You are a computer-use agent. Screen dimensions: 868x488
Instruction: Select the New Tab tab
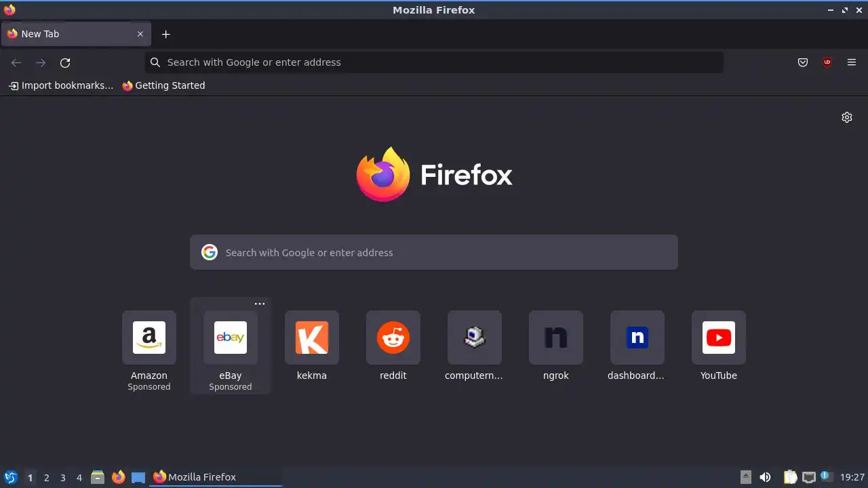pos(76,34)
